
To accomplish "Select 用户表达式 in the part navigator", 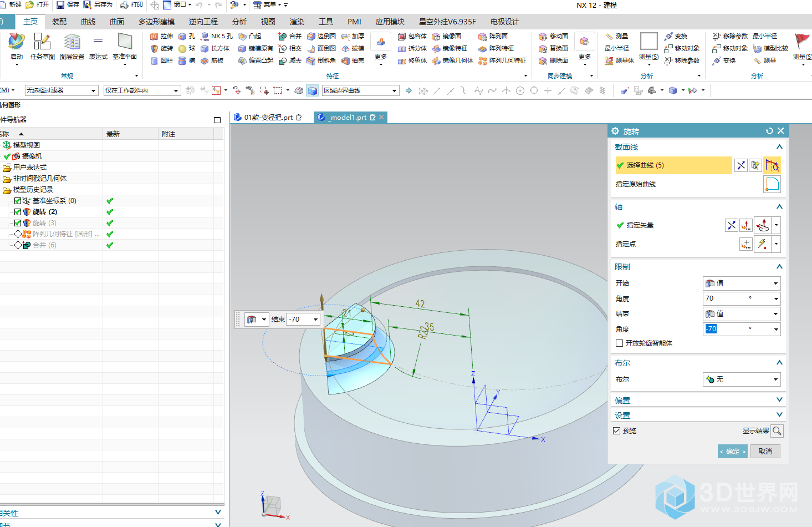I will (x=30, y=168).
